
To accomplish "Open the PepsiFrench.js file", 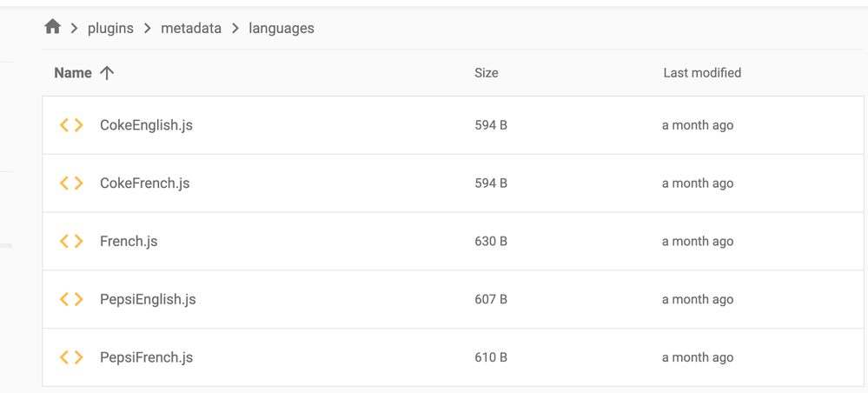I will point(146,357).
